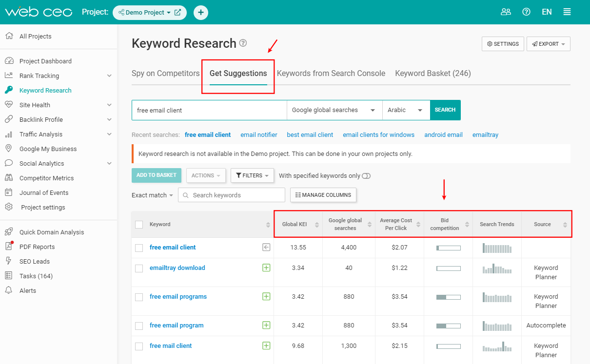Click bid competition bar for 'free mail client'
The image size is (590, 364).
tap(449, 346)
